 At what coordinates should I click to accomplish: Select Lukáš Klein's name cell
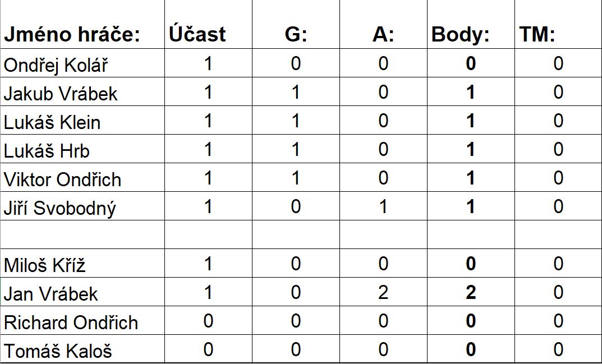52,122
